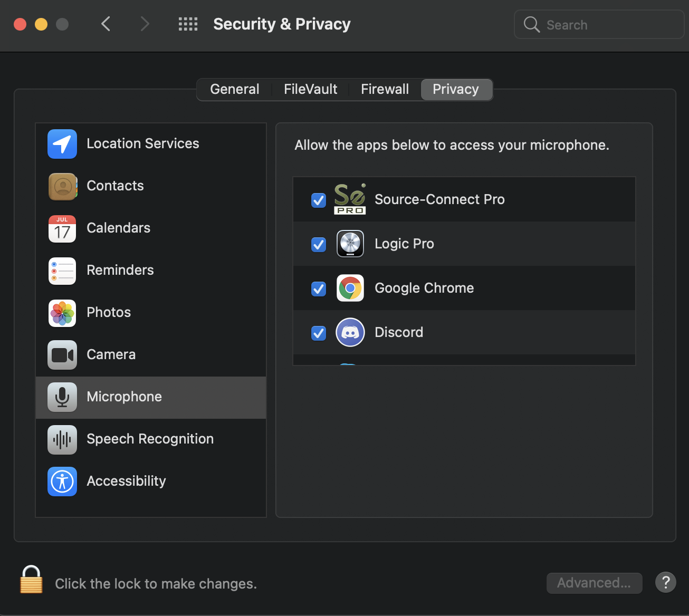Toggle the Discord microphone checkbox

pos(319,333)
